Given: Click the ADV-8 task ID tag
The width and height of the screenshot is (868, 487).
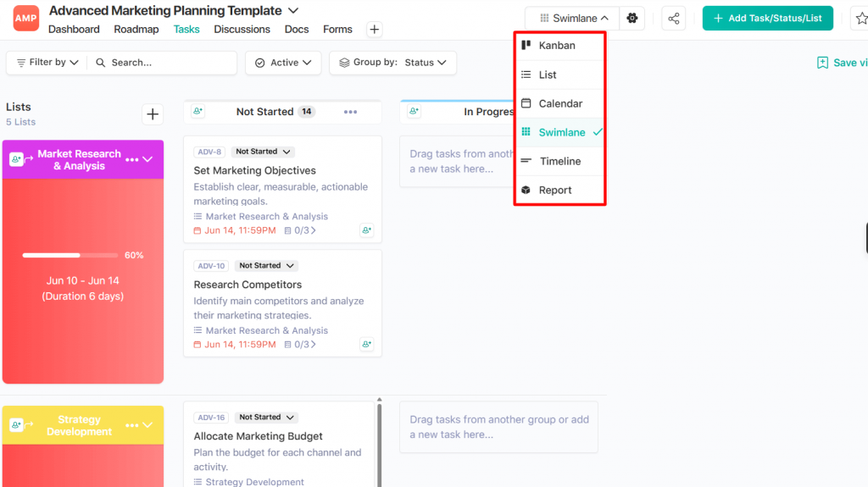Looking at the screenshot, I should 209,152.
